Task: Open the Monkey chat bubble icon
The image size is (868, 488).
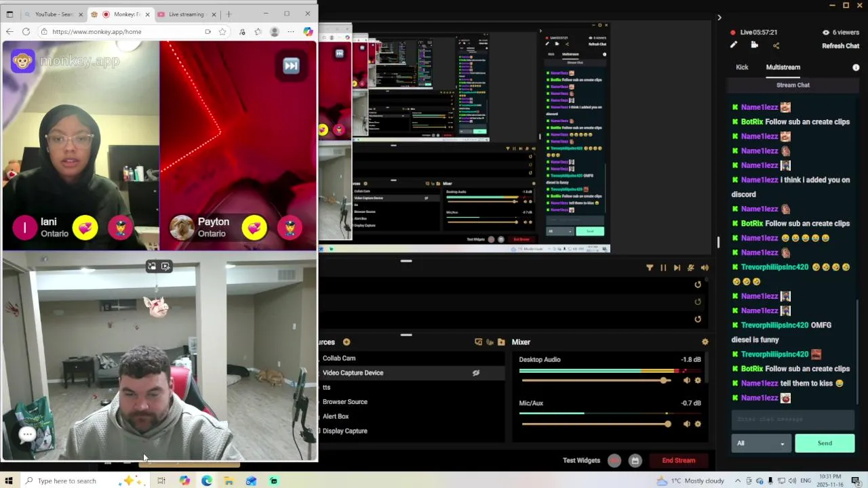Action: coord(27,434)
